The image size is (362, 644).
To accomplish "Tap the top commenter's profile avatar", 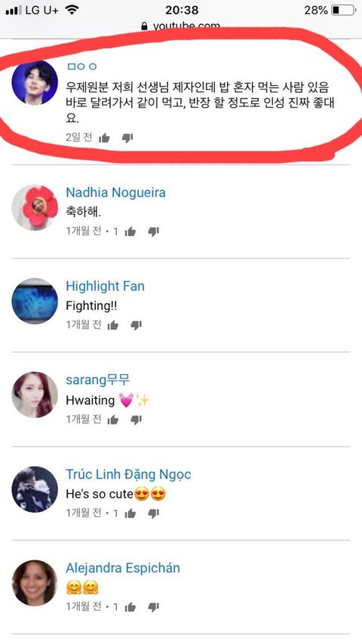I will point(35,82).
